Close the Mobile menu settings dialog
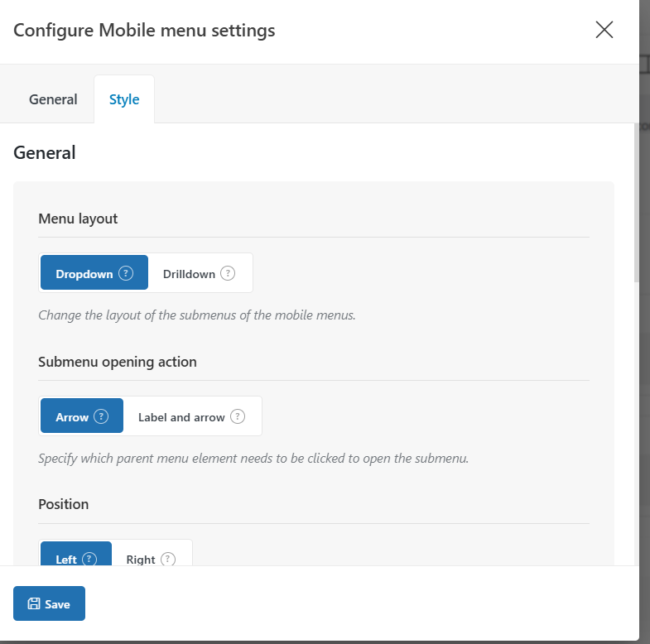650x644 pixels. pyautogui.click(x=604, y=30)
